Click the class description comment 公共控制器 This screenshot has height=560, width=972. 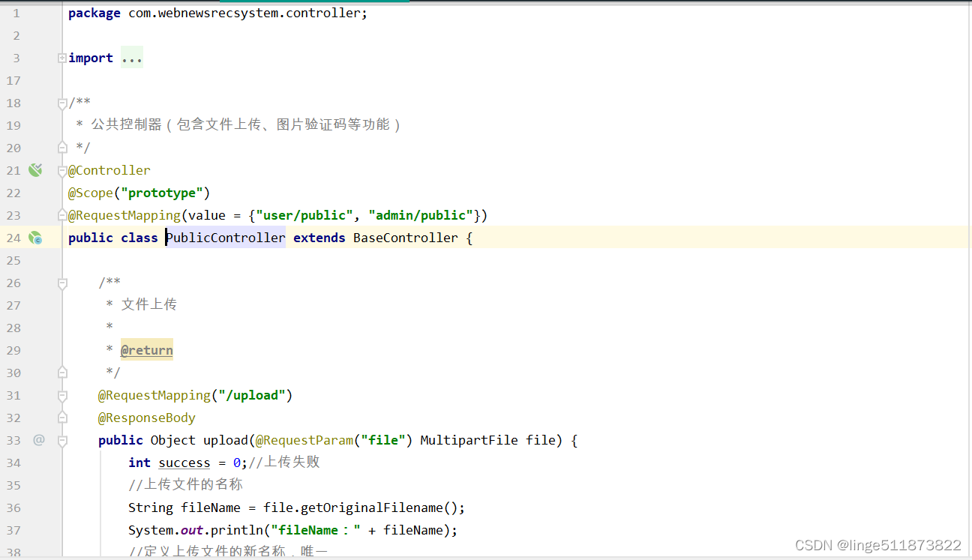[127, 124]
